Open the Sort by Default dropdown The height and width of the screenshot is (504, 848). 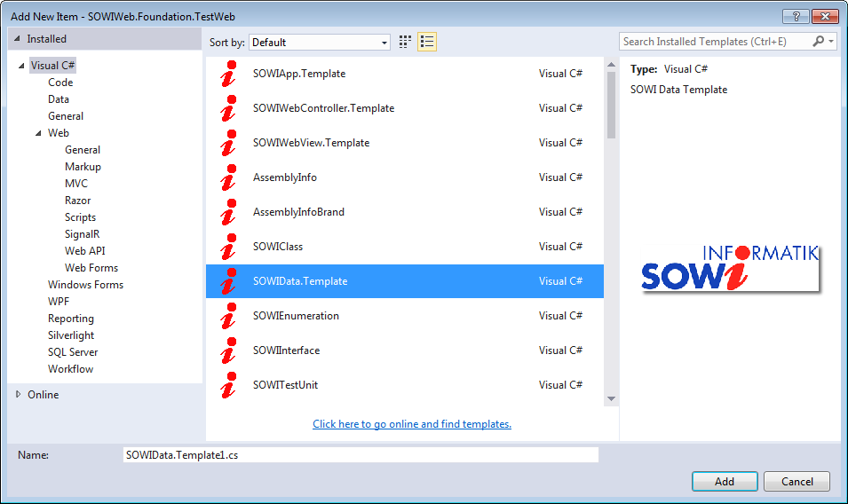320,42
